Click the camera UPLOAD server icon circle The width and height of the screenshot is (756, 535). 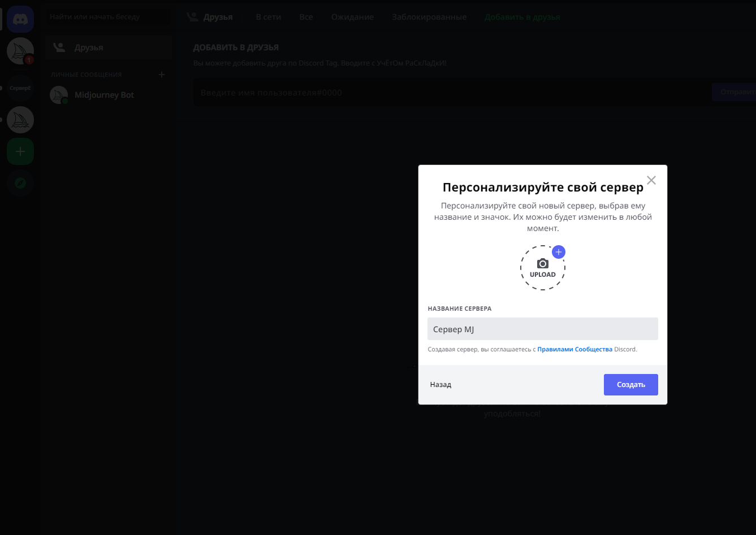point(542,268)
